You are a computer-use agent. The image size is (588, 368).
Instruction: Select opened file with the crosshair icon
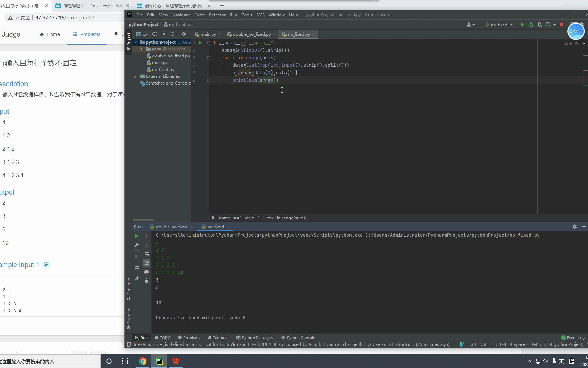point(154,34)
